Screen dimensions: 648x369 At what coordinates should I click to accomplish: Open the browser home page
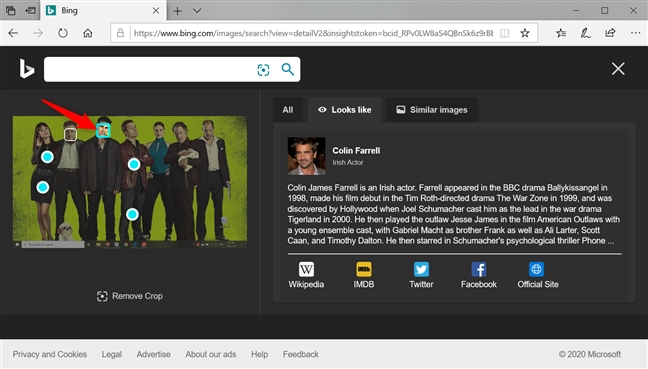tap(88, 33)
